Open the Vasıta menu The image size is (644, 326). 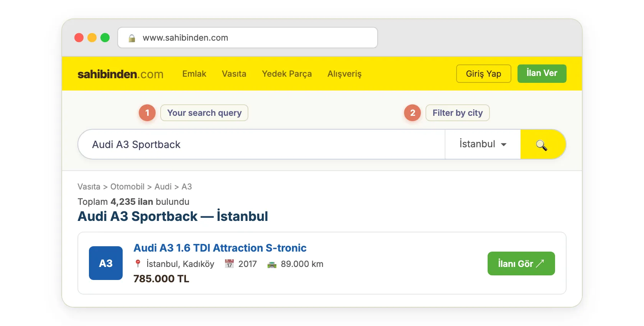(x=234, y=74)
